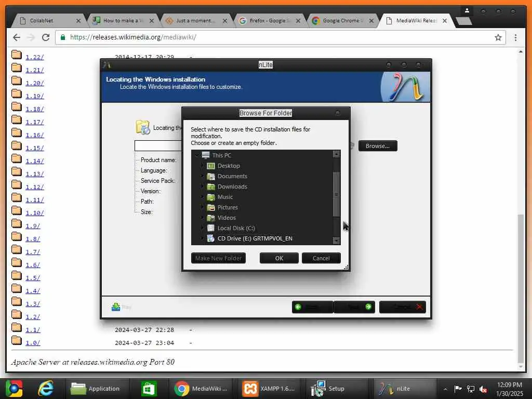Expand the Pictures tree node
This screenshot has height=399, width=532.
pos(202,207)
